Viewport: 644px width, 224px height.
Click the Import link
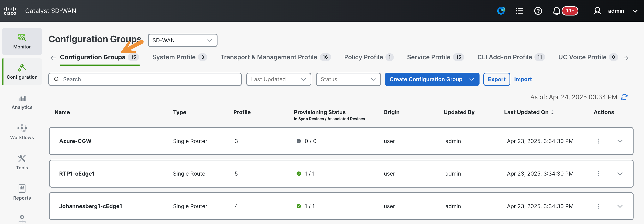click(523, 79)
